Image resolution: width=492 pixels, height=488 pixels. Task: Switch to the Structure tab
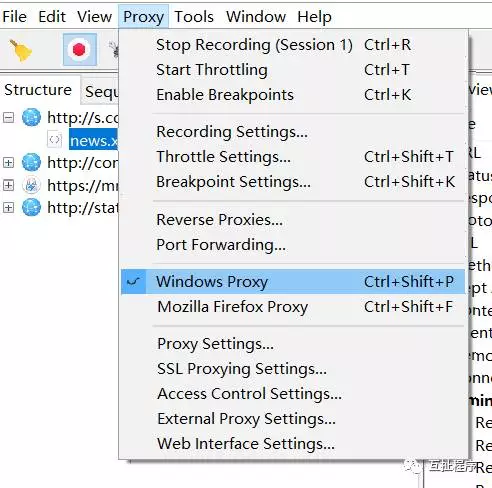tap(38, 90)
